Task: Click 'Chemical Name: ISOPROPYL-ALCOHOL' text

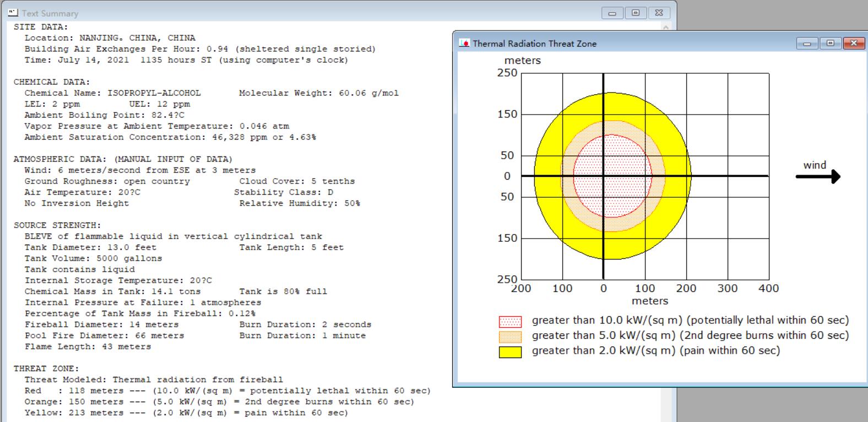Action: click(x=112, y=93)
